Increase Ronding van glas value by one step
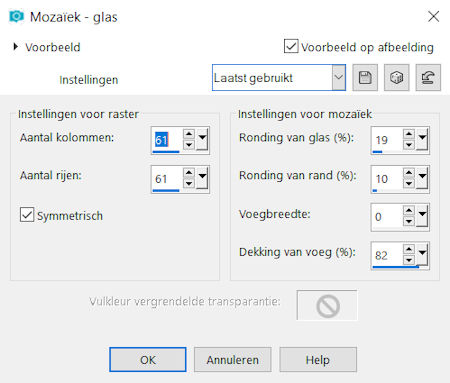450x383 pixels. click(409, 134)
